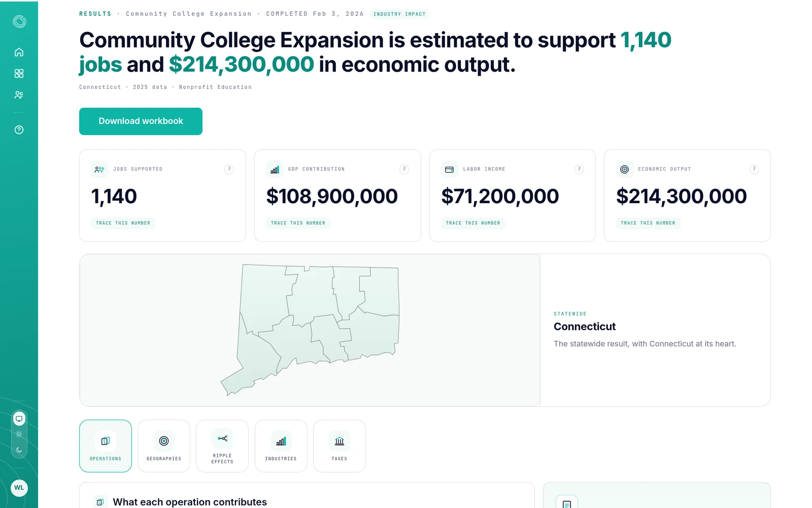Screen dimensions: 812x508
Task: Trace this number under Labor Income
Action: click(x=473, y=223)
